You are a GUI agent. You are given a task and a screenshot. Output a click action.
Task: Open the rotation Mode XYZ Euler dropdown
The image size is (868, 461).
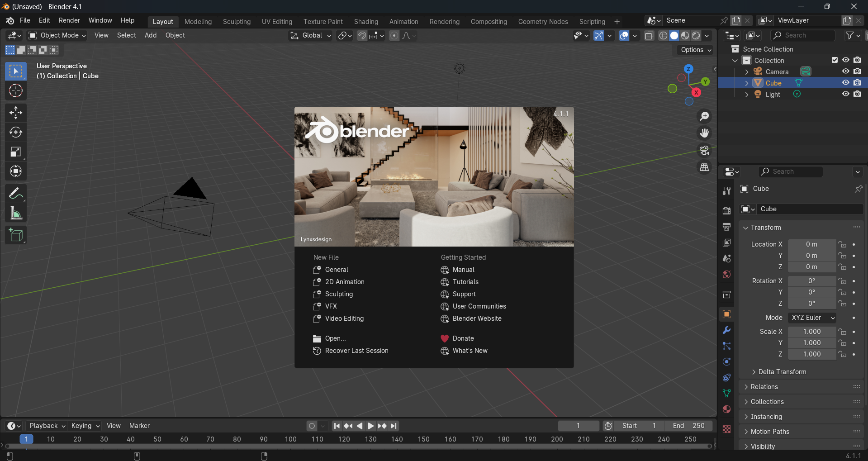812,318
